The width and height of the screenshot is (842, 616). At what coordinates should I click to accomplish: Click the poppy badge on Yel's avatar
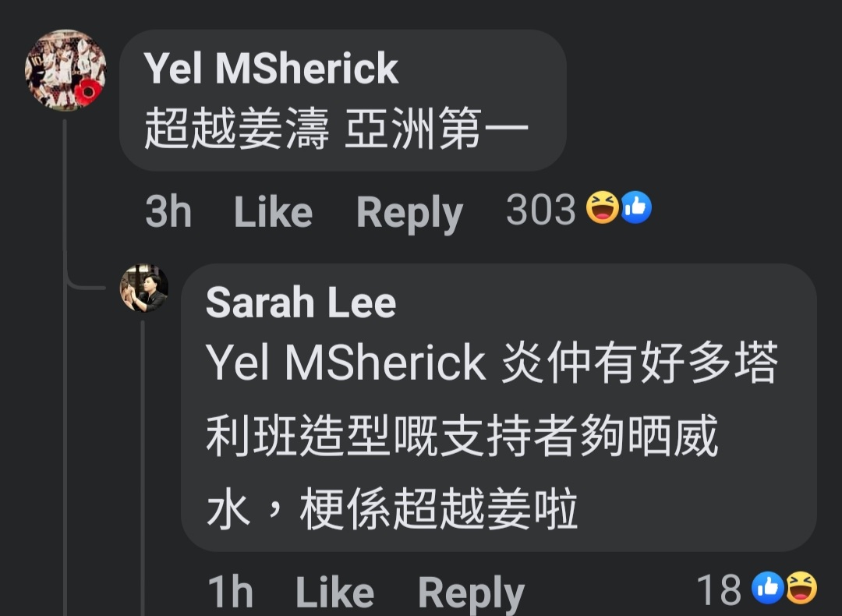pos(87,92)
